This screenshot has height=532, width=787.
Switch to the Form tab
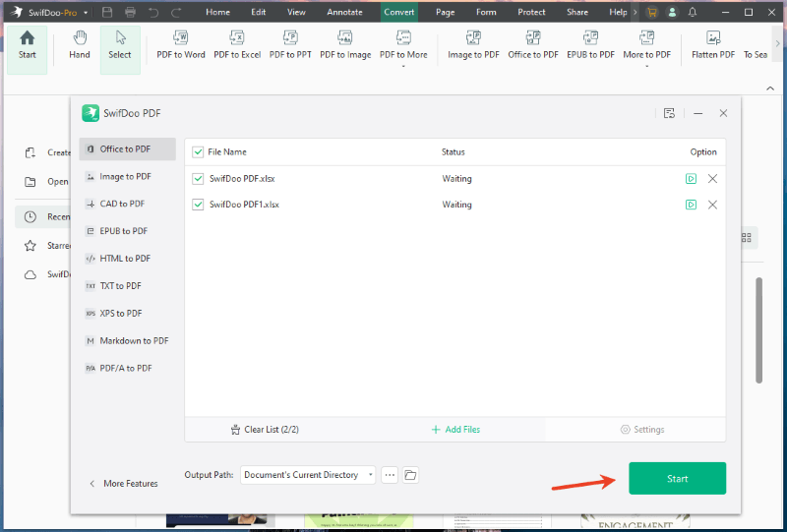coord(486,12)
